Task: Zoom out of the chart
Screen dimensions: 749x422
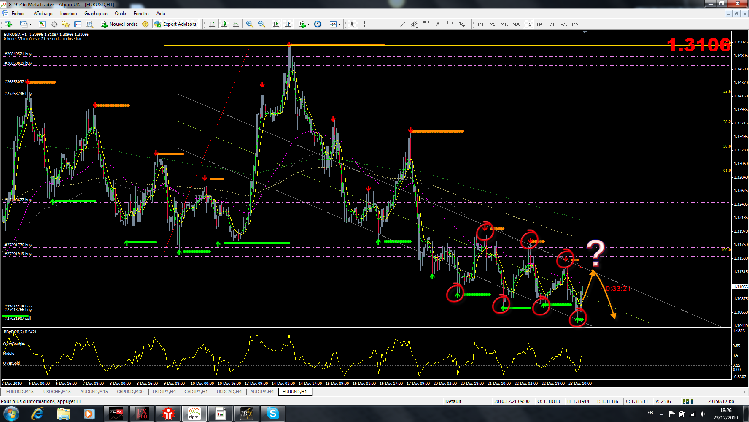Action: coord(261,23)
